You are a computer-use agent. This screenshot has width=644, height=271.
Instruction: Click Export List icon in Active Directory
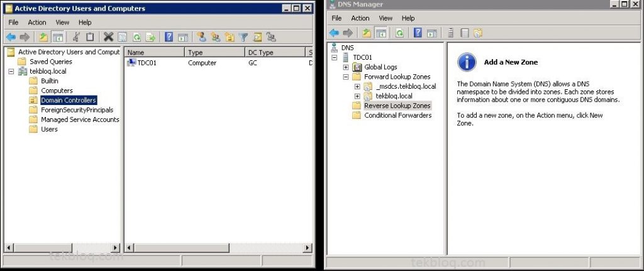(x=151, y=37)
